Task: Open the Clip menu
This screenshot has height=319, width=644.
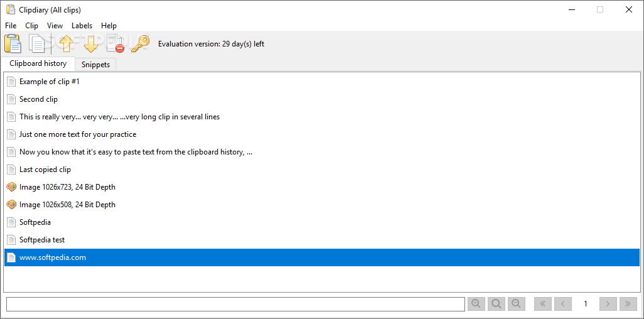Action: tap(31, 26)
